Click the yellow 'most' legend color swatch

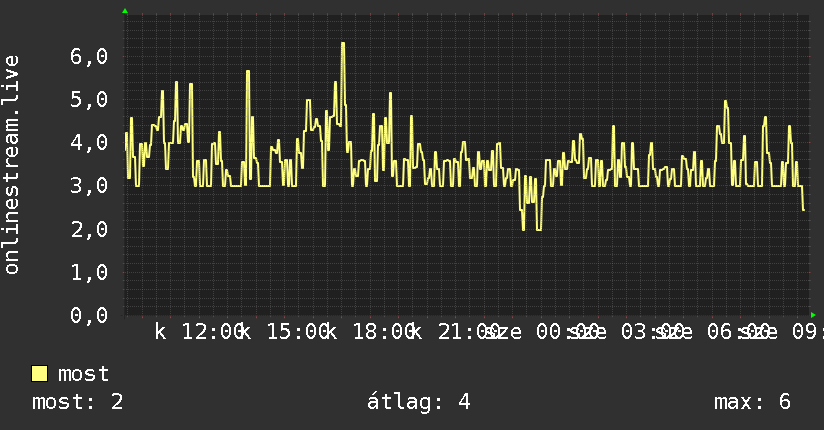coord(39,374)
